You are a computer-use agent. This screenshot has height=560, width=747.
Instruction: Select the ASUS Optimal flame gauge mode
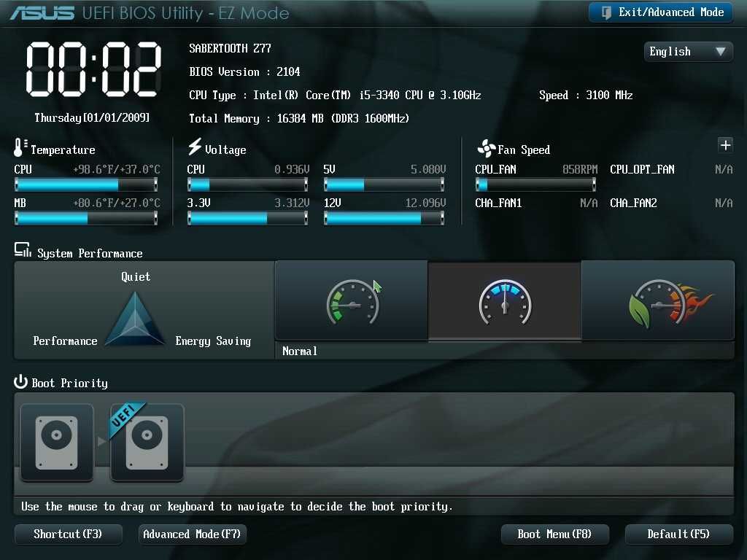pos(658,300)
